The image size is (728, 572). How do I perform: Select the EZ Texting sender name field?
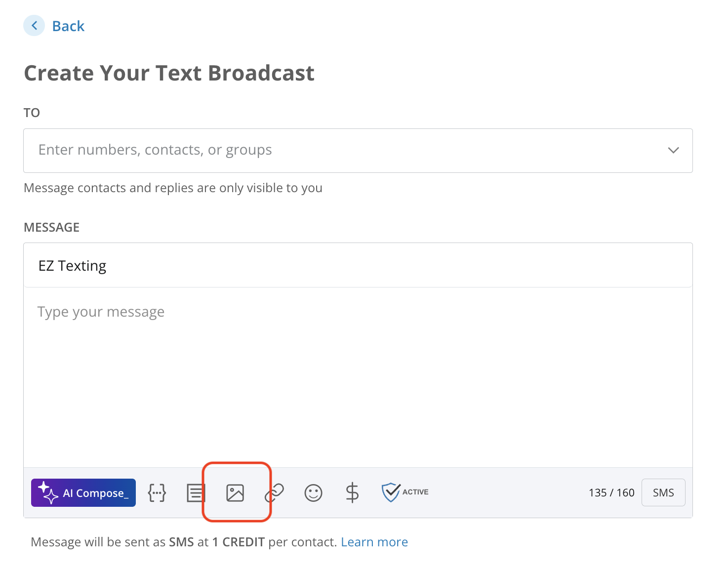[358, 265]
